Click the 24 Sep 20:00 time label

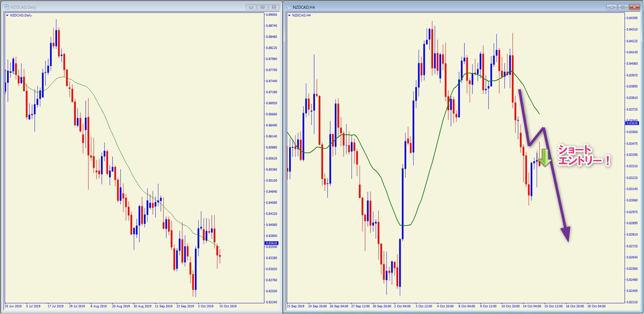318,306
